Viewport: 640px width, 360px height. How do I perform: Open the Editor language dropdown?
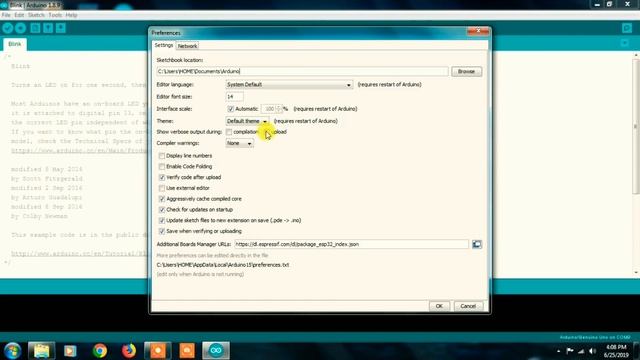289,84
